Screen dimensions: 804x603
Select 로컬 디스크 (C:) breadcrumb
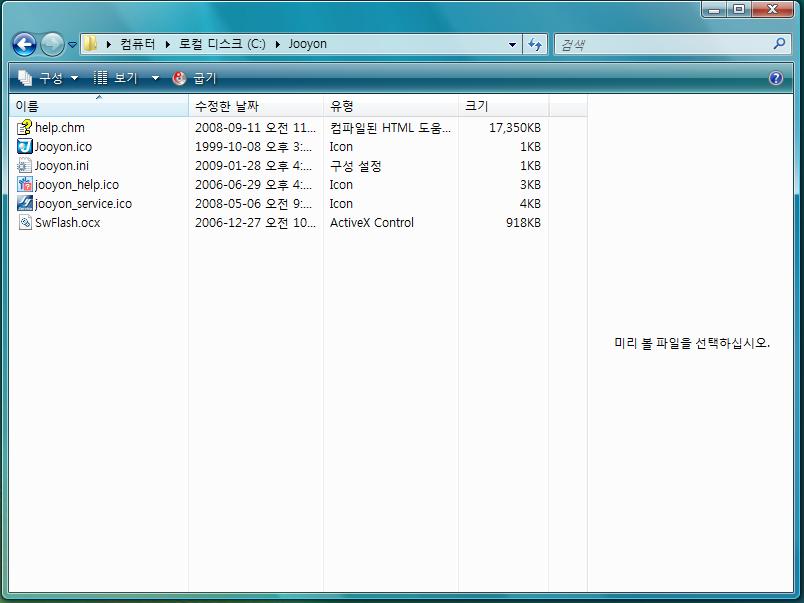coord(222,44)
